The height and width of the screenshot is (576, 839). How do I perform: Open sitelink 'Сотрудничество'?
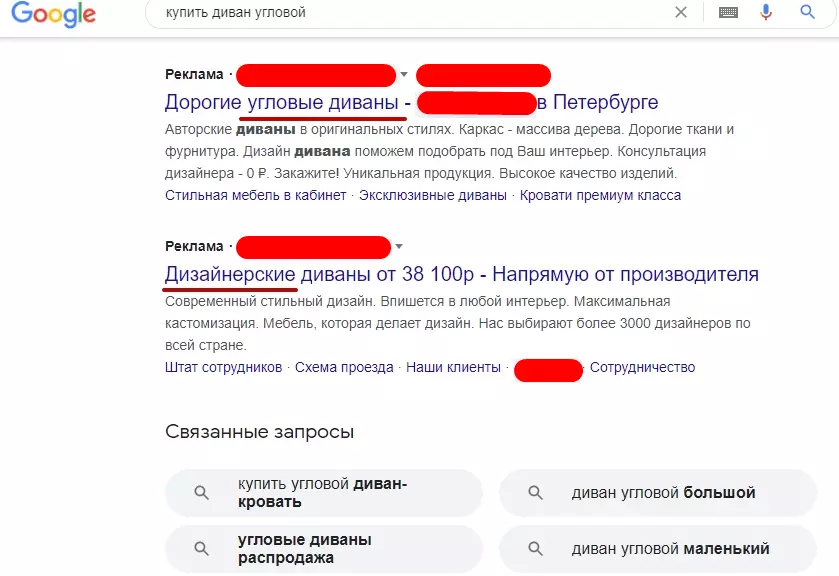click(642, 367)
